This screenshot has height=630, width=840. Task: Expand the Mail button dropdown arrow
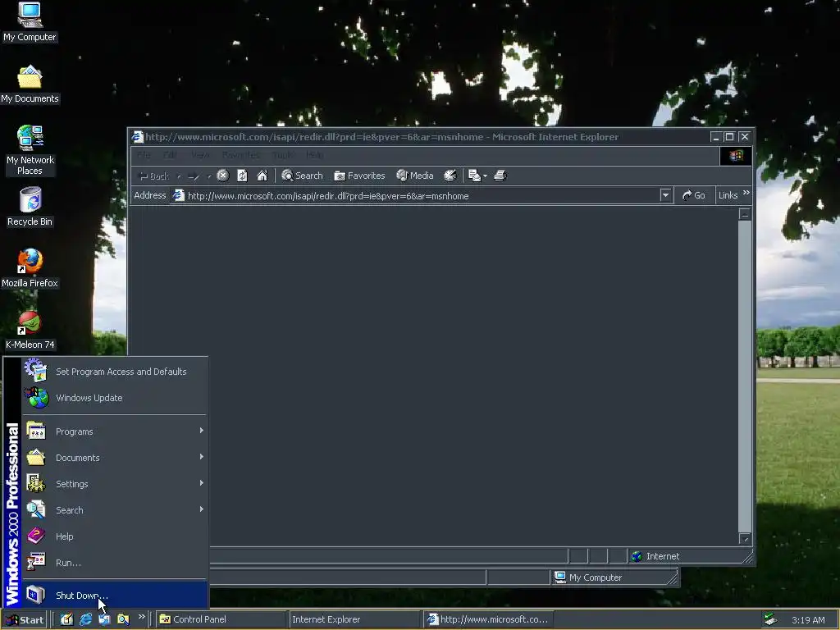485,176
